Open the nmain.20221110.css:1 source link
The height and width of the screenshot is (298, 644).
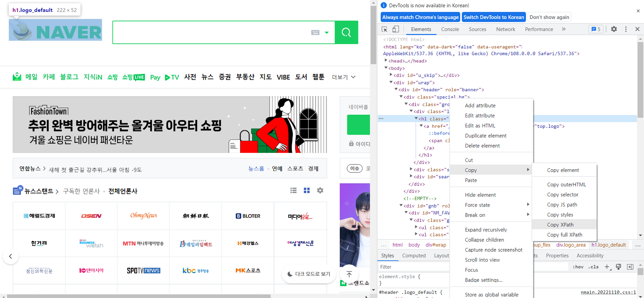pos(608,292)
